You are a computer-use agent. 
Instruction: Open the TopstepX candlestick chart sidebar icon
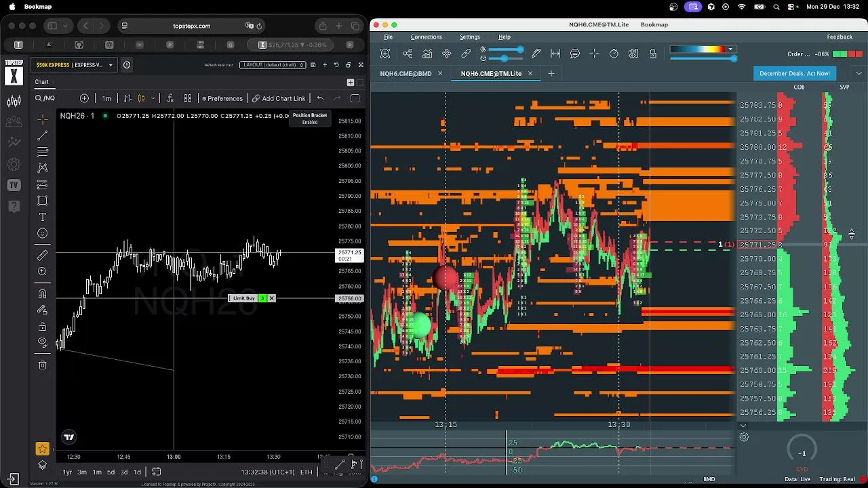coord(14,102)
